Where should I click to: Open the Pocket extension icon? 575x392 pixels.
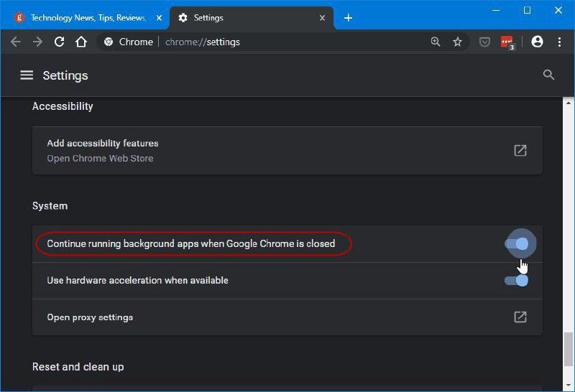[x=484, y=42]
